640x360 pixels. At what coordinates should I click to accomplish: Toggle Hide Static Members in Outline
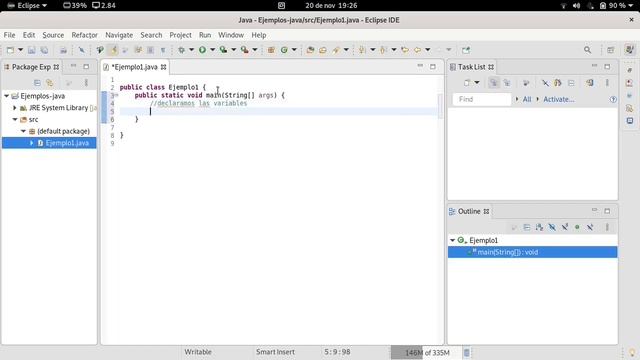coord(564,227)
